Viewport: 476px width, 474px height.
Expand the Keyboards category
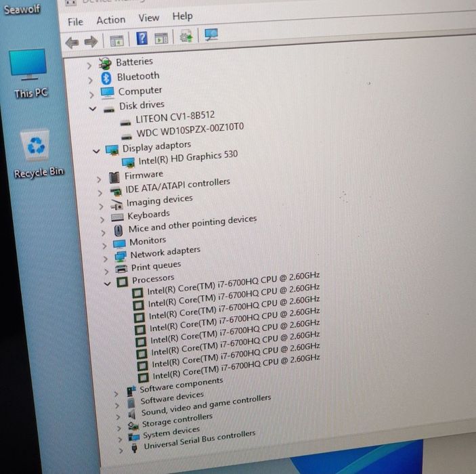[102, 220]
